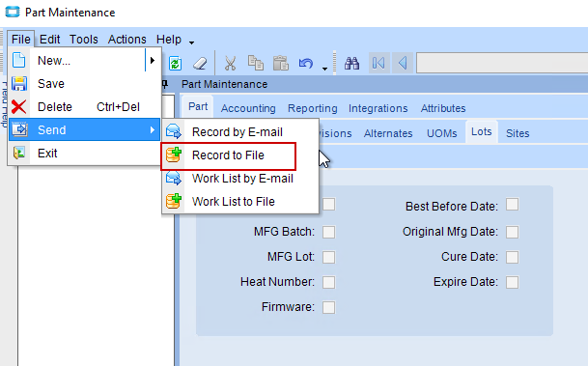Click the Paste clipboard icon
The width and height of the screenshot is (588, 366).
(x=281, y=63)
